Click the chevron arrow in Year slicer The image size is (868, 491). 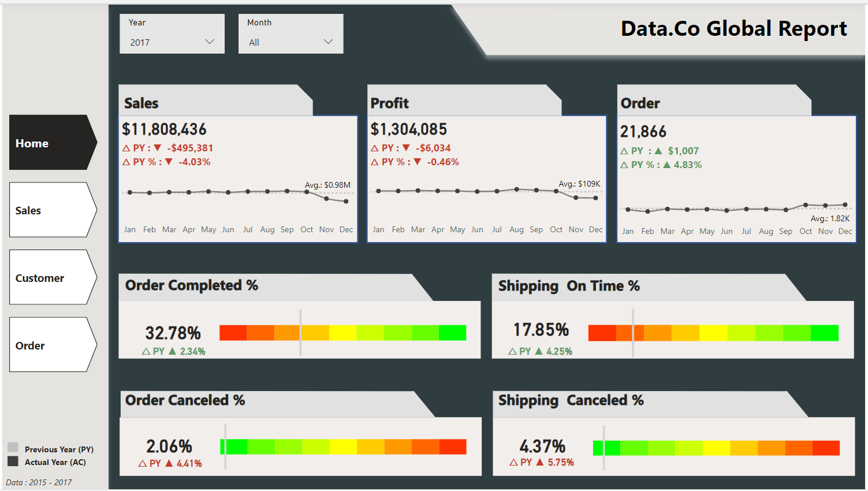coord(210,42)
